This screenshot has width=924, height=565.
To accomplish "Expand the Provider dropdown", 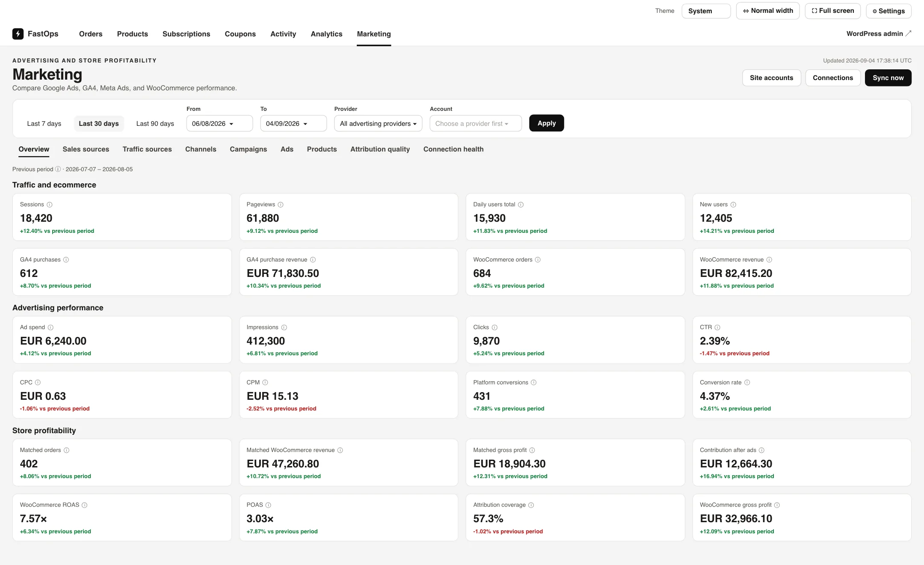I will point(378,123).
